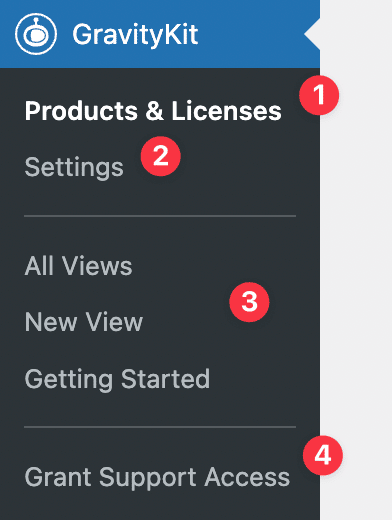Click the red number 3 badge
This screenshot has height=520, width=392.
(249, 302)
